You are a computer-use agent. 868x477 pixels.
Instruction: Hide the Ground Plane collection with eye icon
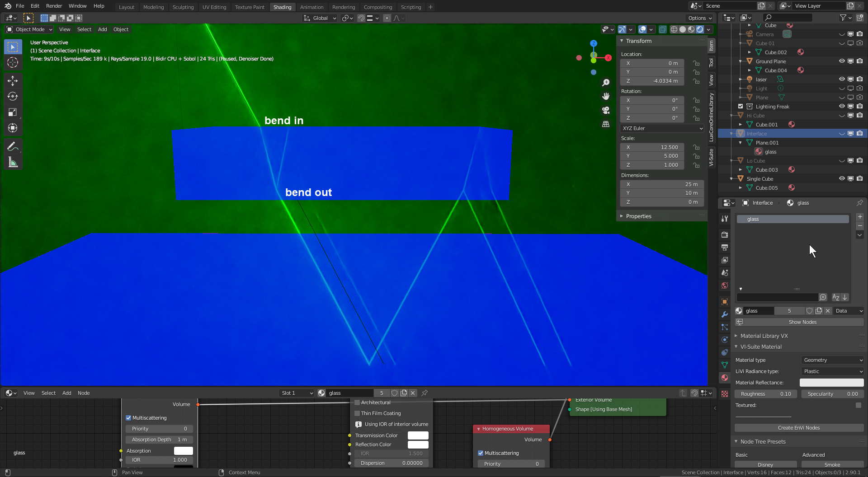click(x=841, y=61)
